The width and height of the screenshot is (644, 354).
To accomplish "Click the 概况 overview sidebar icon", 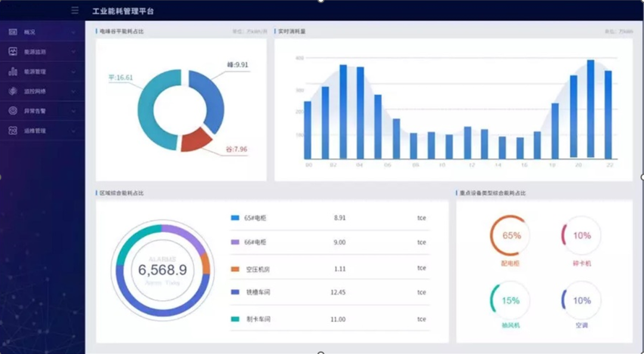I will (13, 32).
